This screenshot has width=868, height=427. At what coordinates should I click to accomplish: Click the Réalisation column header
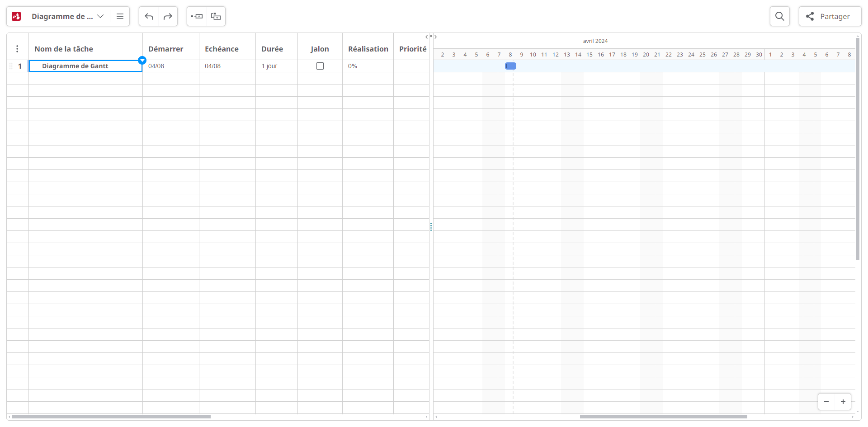[368, 49]
